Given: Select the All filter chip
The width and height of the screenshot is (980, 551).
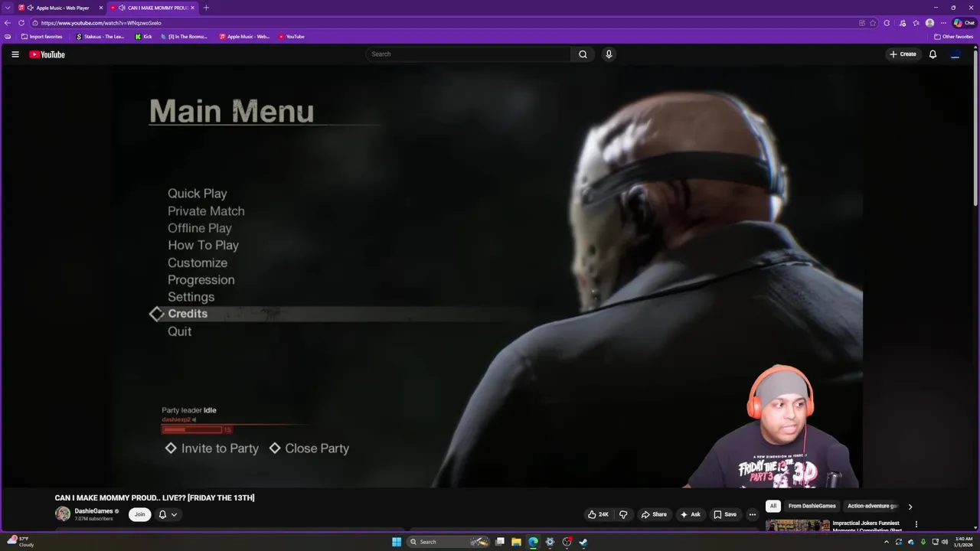Looking at the screenshot, I should point(773,506).
